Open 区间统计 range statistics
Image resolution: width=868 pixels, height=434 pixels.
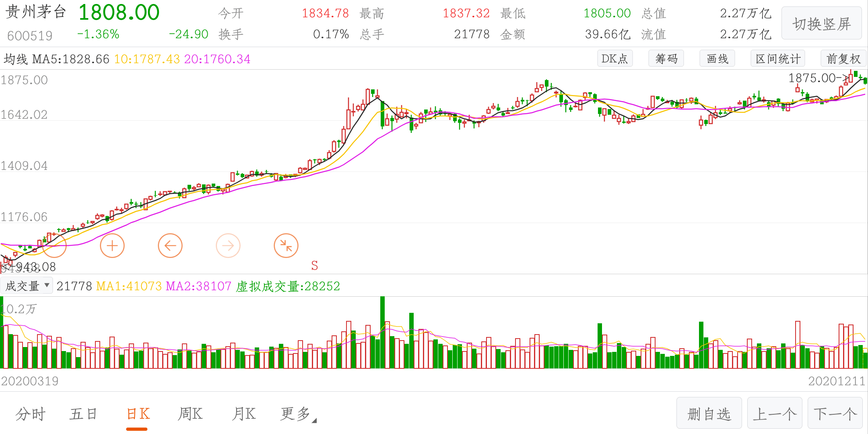point(778,59)
